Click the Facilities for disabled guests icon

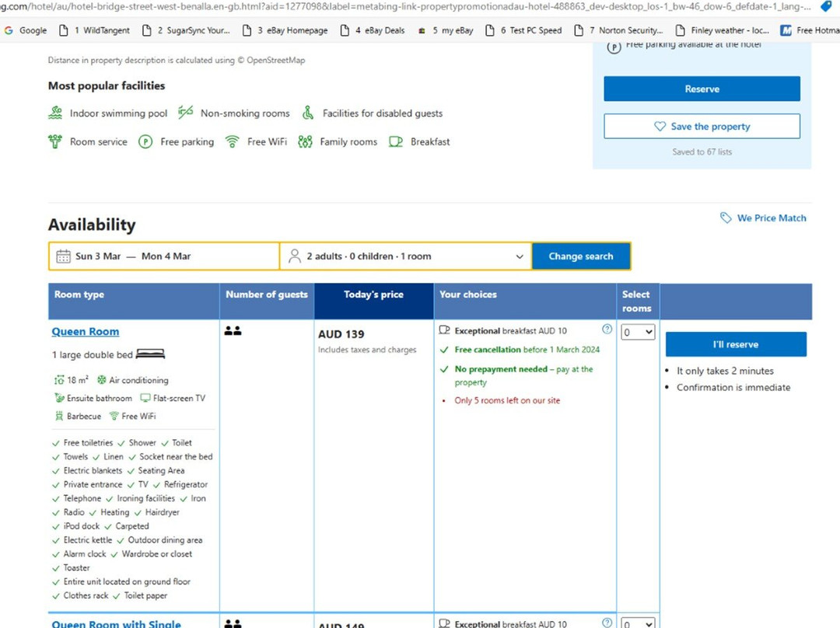(x=308, y=113)
